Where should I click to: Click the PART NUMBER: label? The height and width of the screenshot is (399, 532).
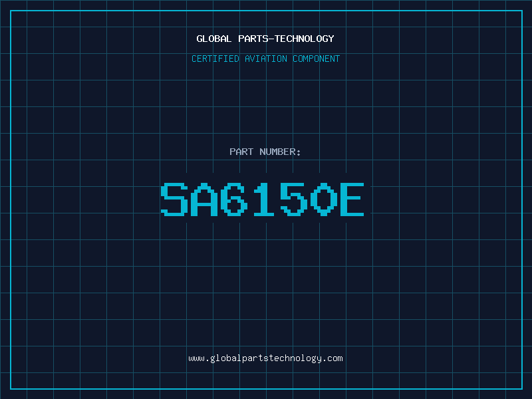[x=265, y=152]
